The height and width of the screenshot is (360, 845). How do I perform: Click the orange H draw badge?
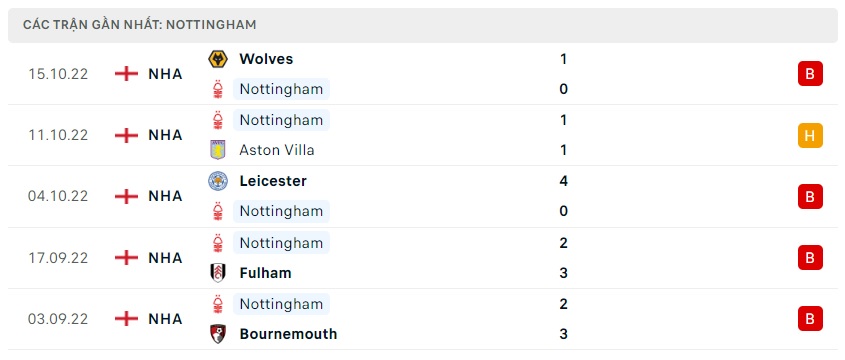tap(810, 135)
